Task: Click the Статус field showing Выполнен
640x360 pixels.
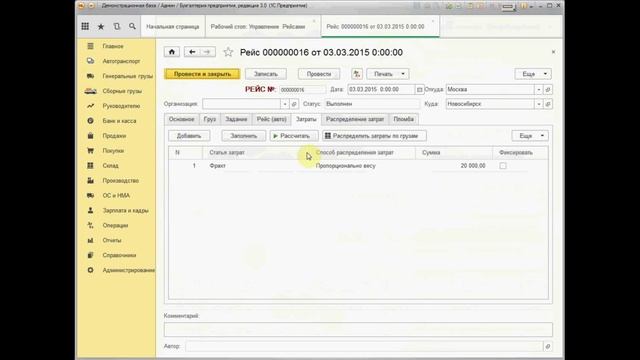Action: coord(372,104)
